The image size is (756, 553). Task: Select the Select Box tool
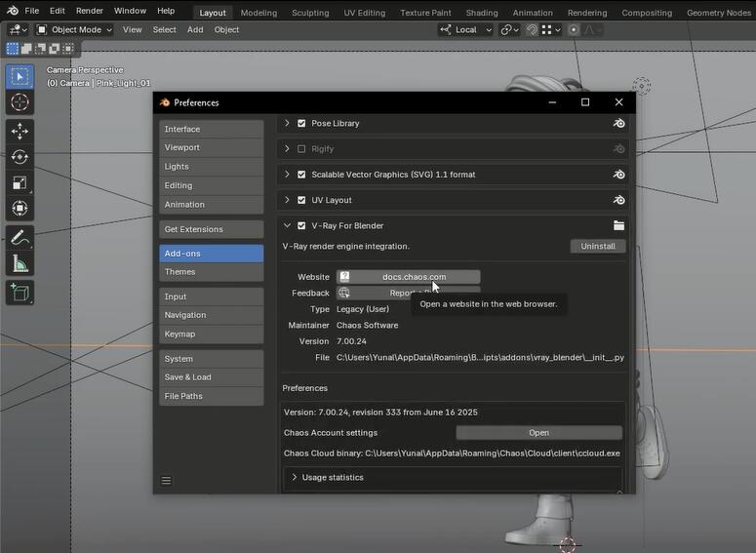pyautogui.click(x=20, y=77)
